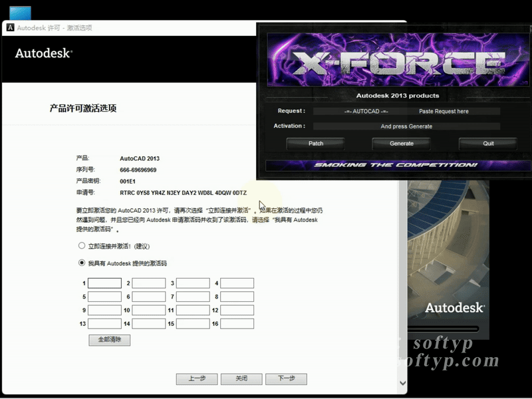
Task: Click activation code field 3
Action: click(193, 283)
